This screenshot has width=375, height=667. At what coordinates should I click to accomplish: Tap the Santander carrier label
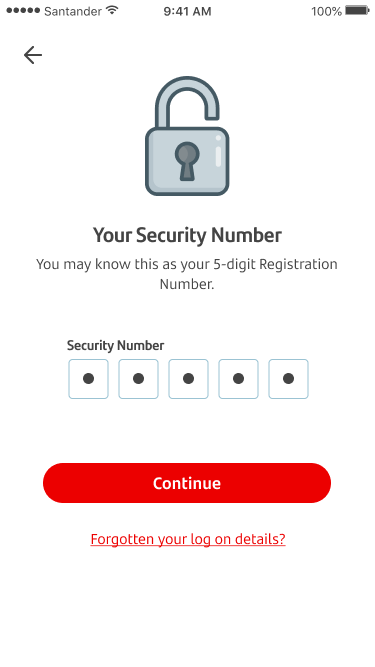(x=73, y=11)
